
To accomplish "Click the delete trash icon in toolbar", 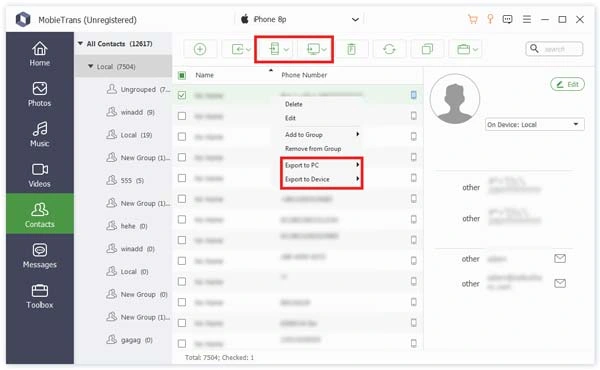I will 351,49.
